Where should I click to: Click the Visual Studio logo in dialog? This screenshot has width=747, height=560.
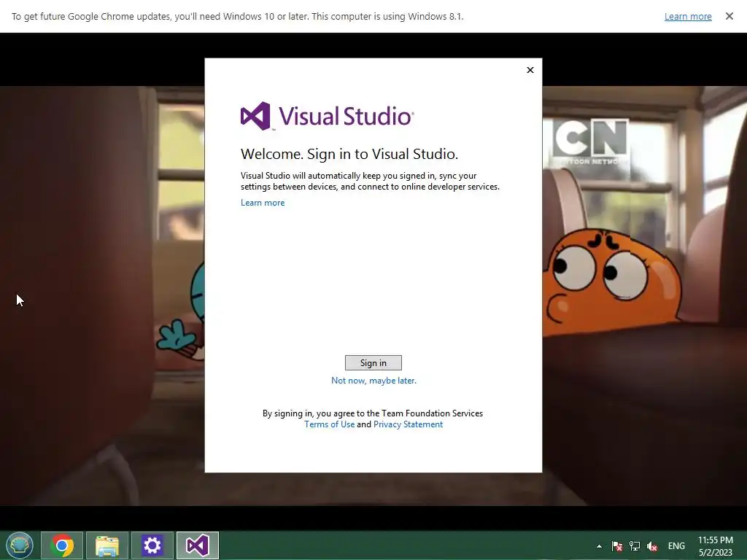328,116
